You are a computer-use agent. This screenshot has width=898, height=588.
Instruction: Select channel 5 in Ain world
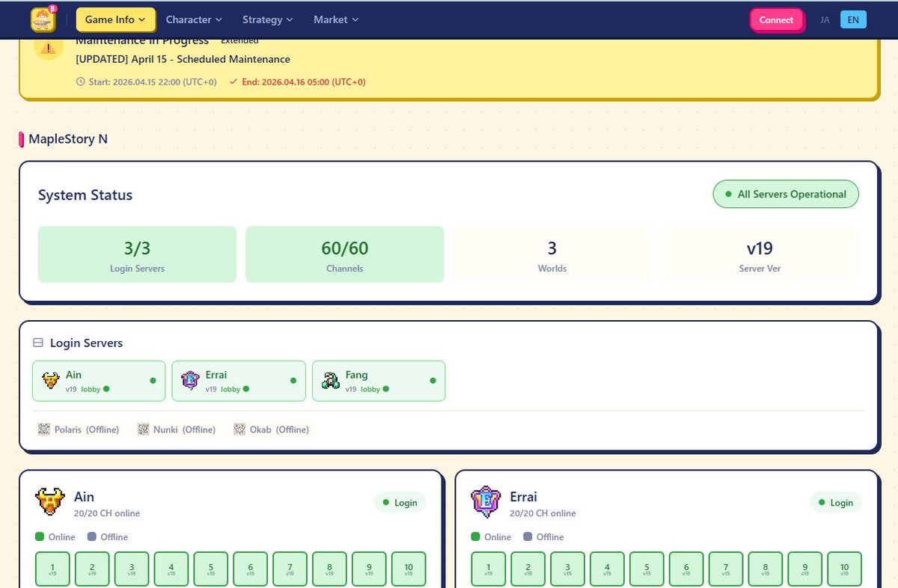point(211,569)
